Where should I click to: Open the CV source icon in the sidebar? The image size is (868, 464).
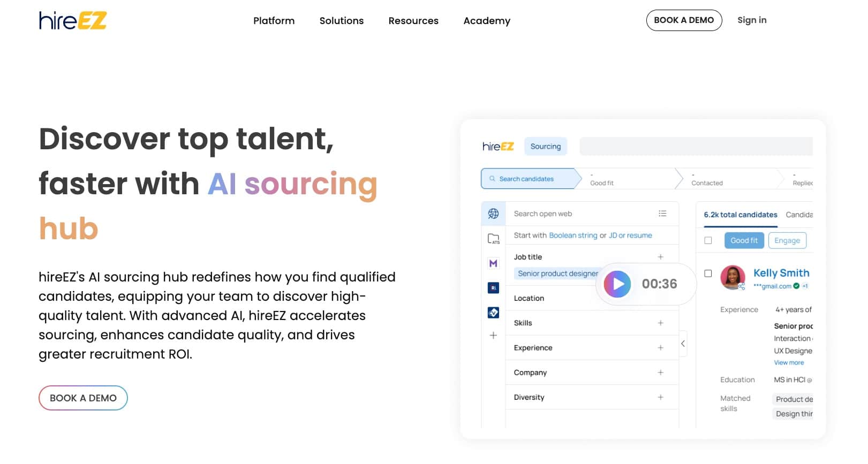pos(493,311)
